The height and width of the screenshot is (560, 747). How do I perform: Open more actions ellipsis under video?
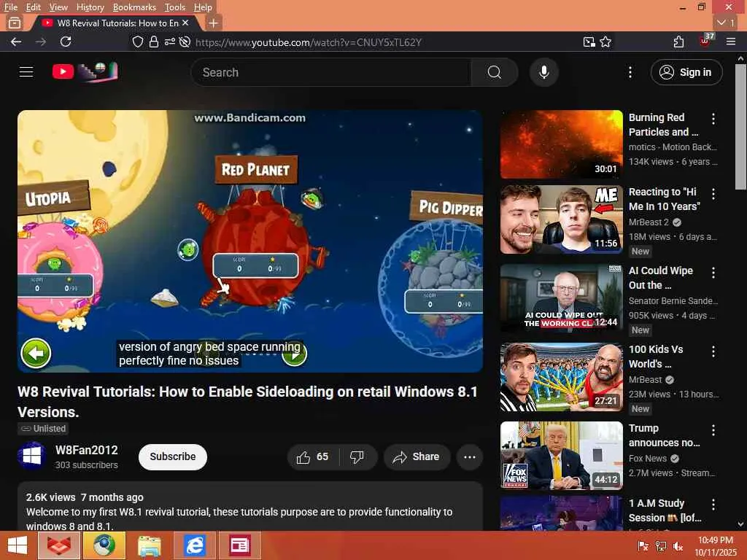469,456
